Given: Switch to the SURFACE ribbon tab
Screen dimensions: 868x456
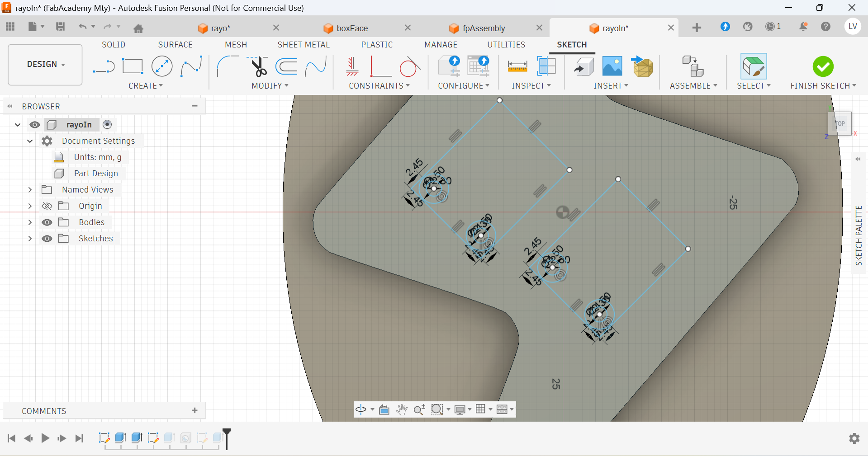Looking at the screenshot, I should coord(175,45).
